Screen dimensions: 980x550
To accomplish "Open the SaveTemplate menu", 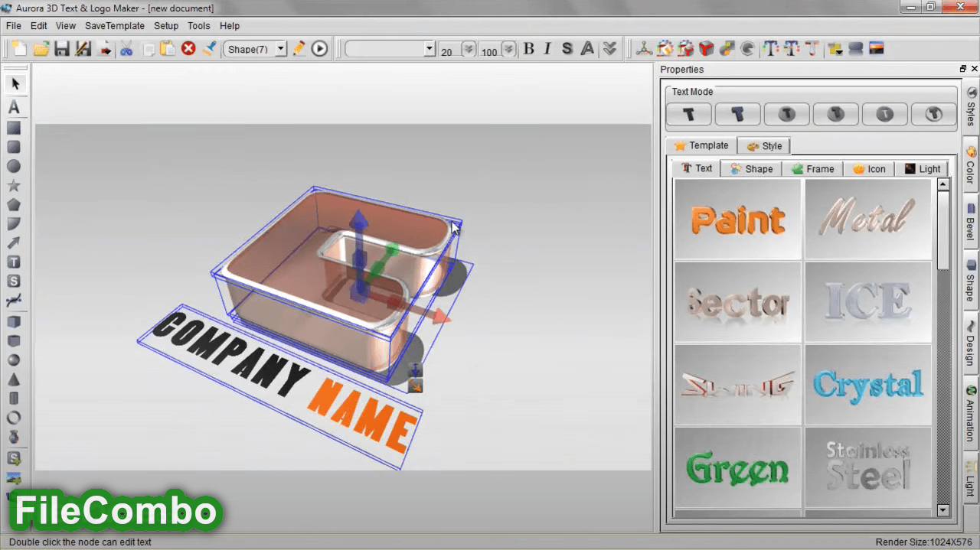I will (x=114, y=25).
